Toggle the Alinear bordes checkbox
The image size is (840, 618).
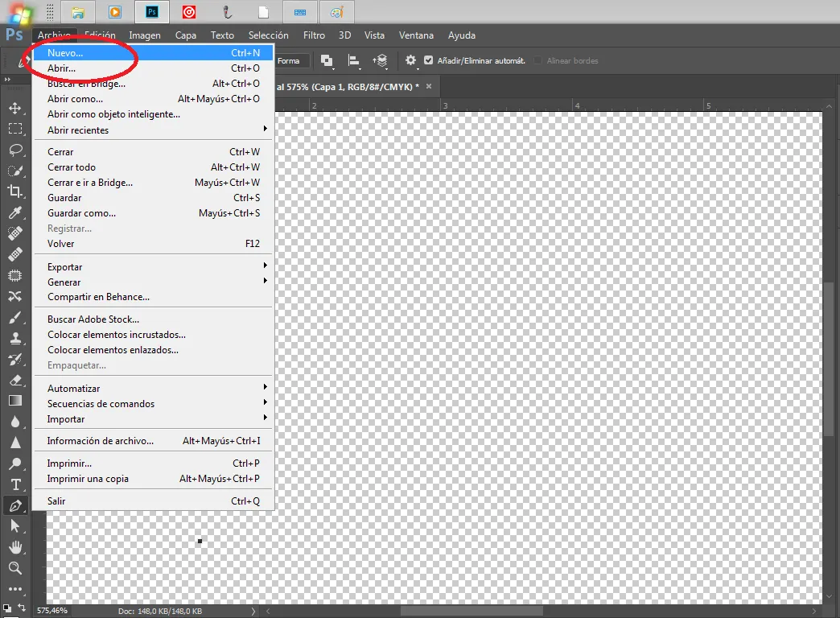pos(537,60)
